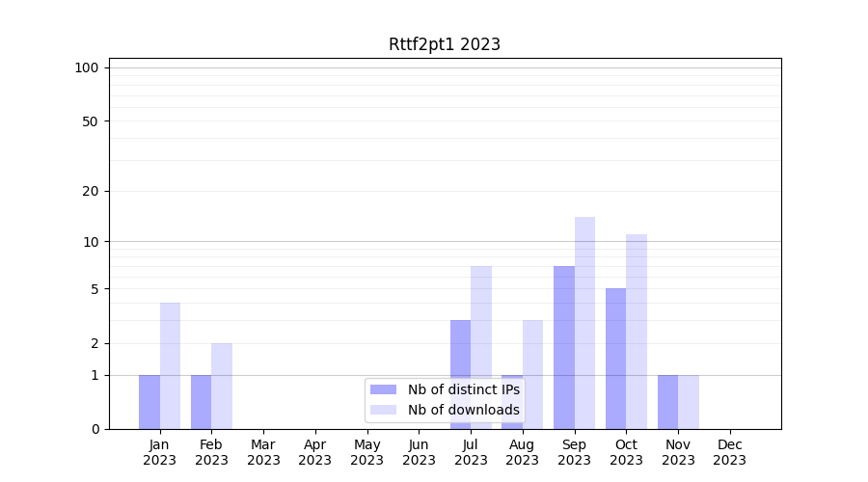Select the light blue downloads legend swatch
The height and width of the screenshot is (482, 868).
[x=383, y=410]
